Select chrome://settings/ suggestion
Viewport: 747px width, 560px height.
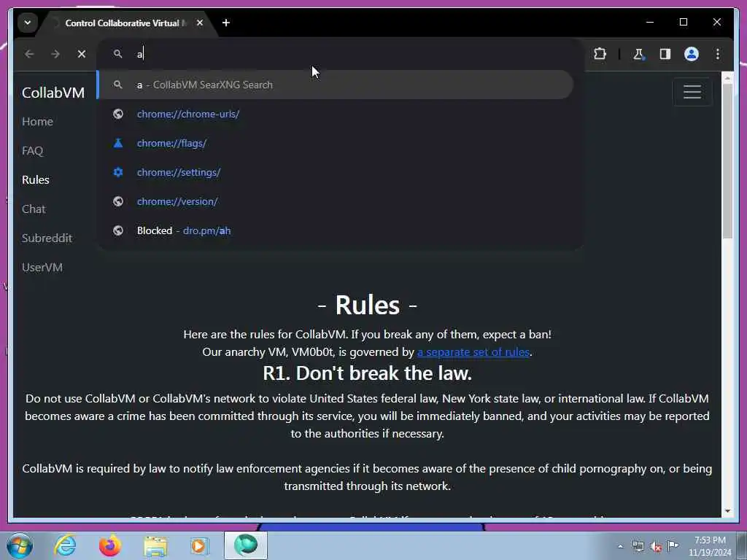click(335, 172)
